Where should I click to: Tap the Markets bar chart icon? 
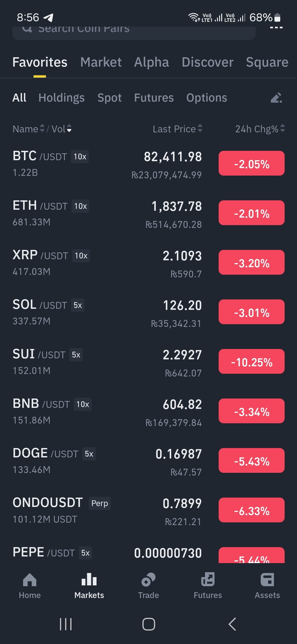click(x=89, y=579)
